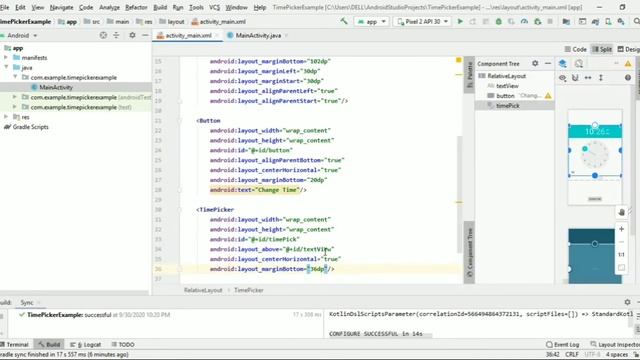Collapse com.example.timepickerexample package
The width and height of the screenshot is (640, 360).
point(15,77)
